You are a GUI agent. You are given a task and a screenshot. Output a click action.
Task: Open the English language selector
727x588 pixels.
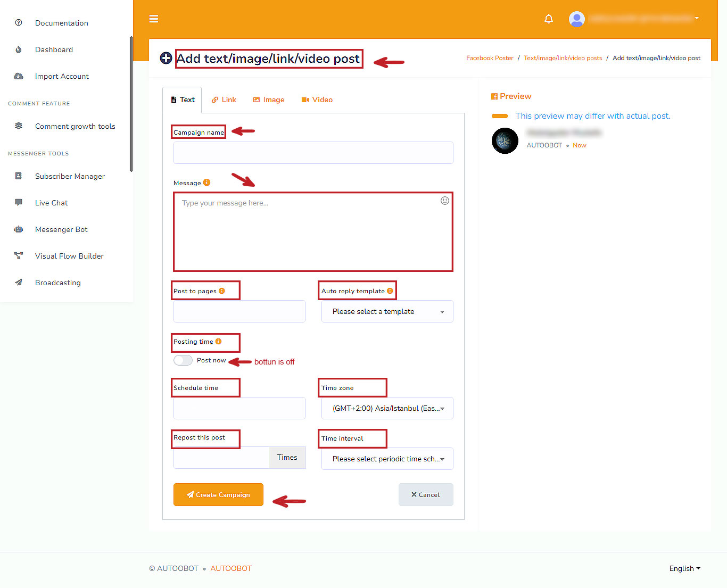684,568
